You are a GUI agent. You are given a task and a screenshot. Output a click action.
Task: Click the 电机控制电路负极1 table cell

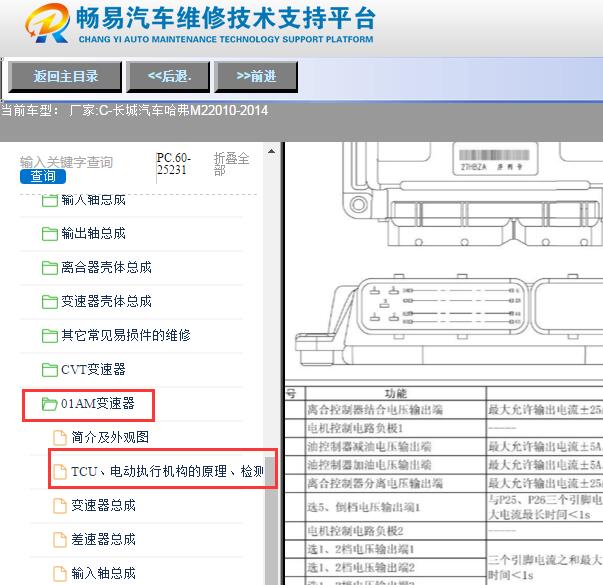pyautogui.click(x=396, y=428)
